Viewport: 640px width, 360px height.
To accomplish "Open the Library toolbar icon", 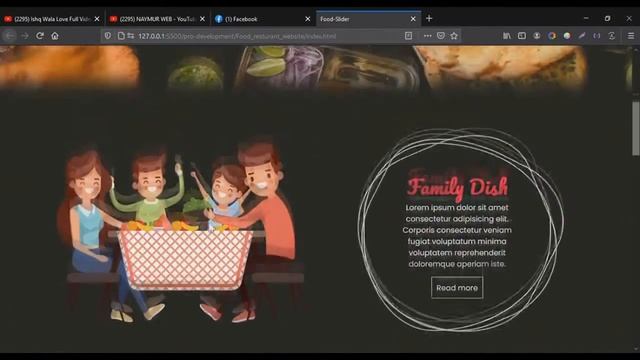I will coord(507,36).
